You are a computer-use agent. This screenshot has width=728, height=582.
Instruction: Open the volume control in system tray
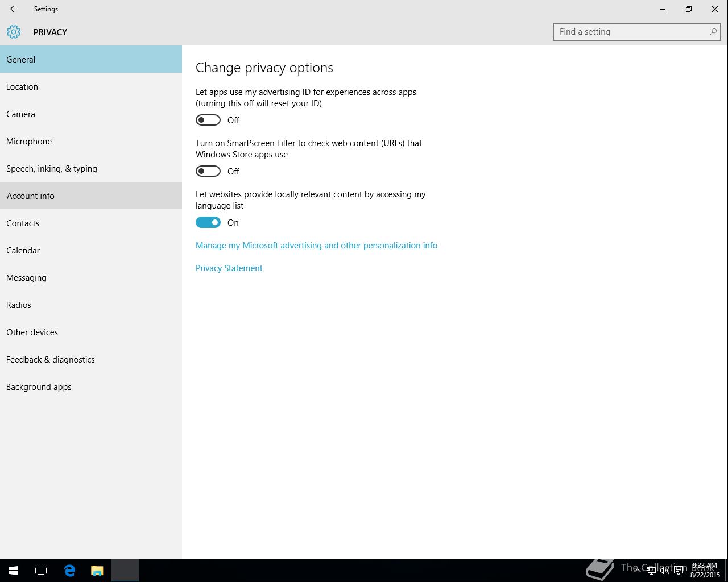coord(665,571)
